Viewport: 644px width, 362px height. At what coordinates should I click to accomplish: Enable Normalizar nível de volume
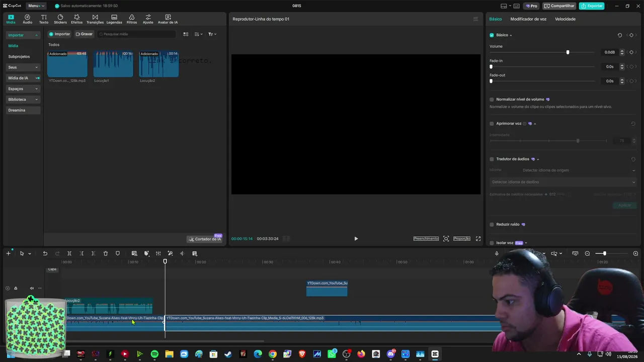pos(492,100)
